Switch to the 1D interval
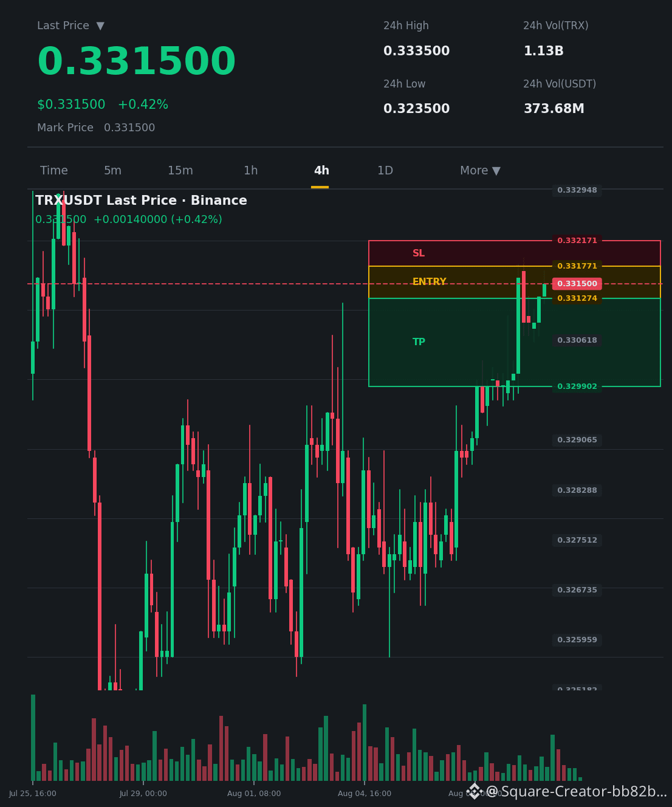This screenshot has height=807, width=672. click(x=385, y=171)
